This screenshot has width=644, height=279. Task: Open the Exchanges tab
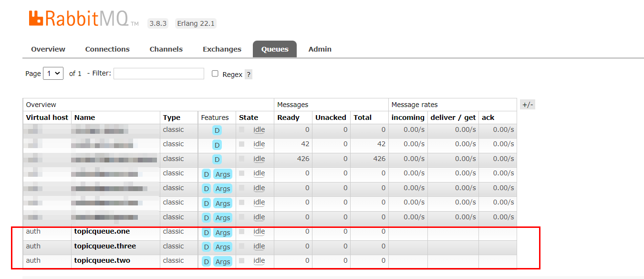pyautogui.click(x=222, y=49)
